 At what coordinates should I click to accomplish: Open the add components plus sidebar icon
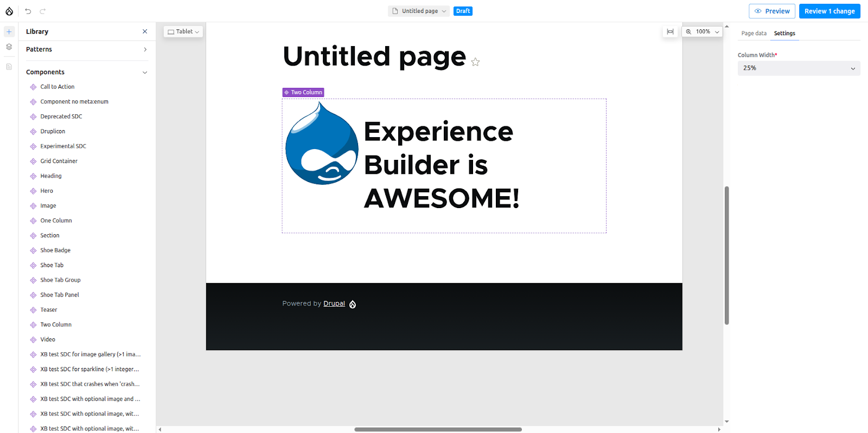pos(9,31)
